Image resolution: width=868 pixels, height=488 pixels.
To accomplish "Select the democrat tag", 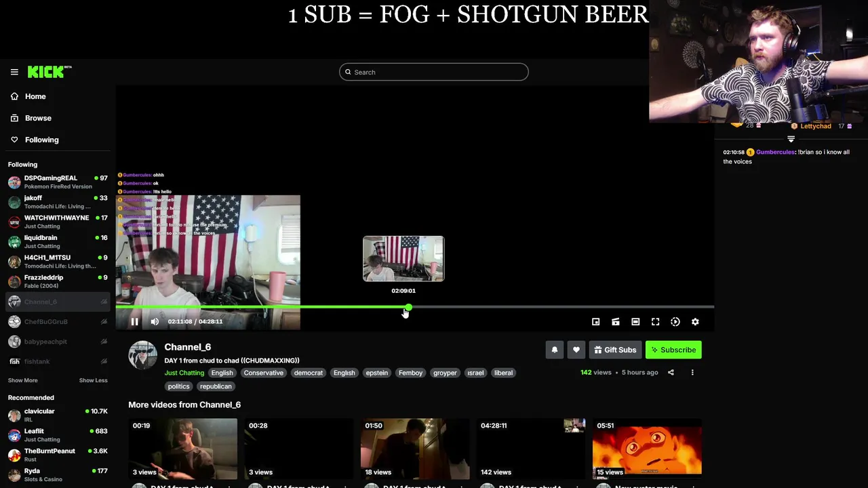I will click(309, 373).
